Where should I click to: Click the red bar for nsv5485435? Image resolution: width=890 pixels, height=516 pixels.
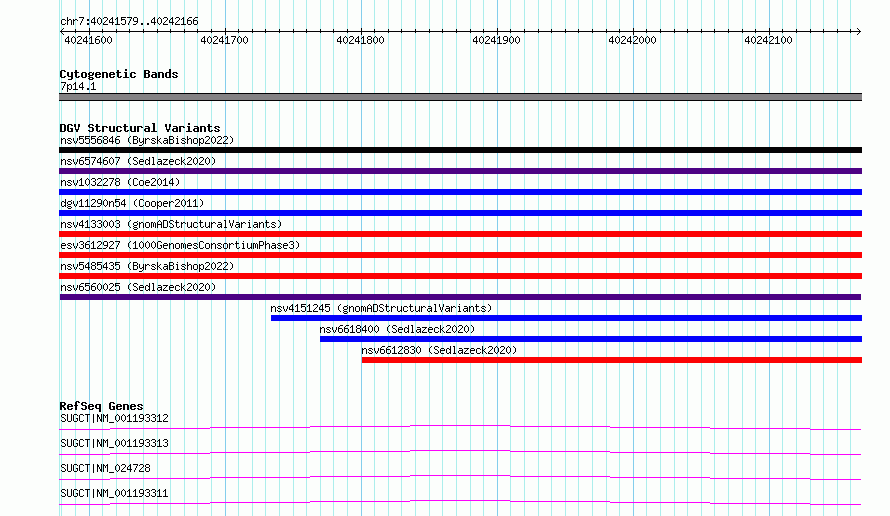point(460,276)
